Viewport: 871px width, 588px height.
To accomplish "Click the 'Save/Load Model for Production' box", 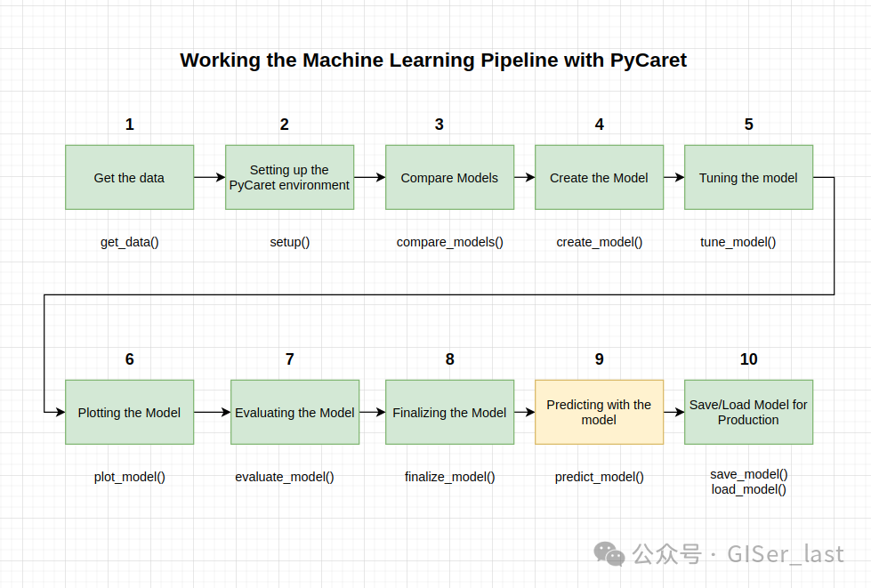I will click(748, 412).
